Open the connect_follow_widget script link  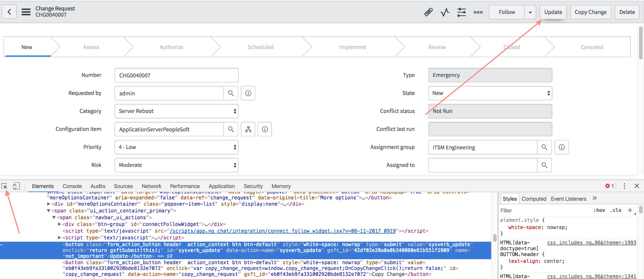[283, 231]
